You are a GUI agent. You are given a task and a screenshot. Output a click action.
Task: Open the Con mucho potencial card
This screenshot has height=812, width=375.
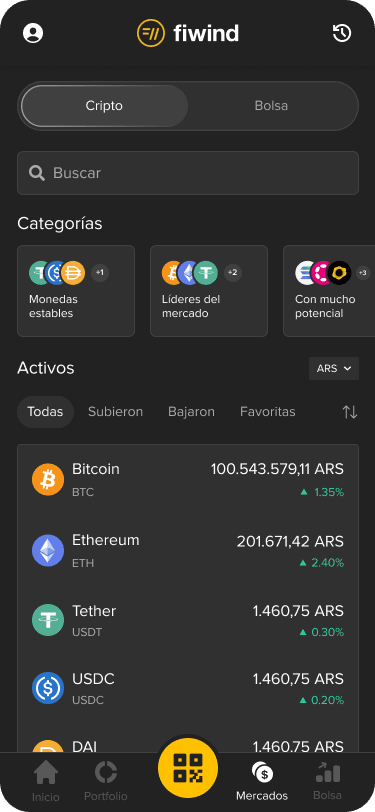[329, 291]
